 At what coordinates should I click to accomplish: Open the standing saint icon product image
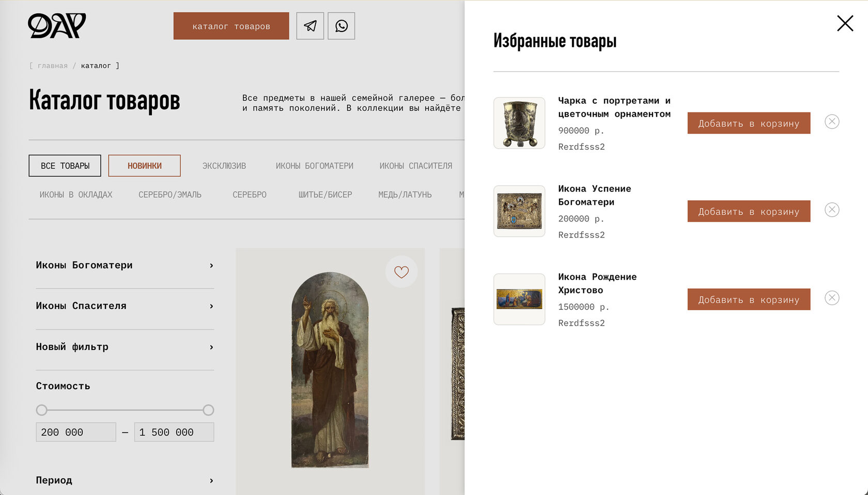pos(330,370)
